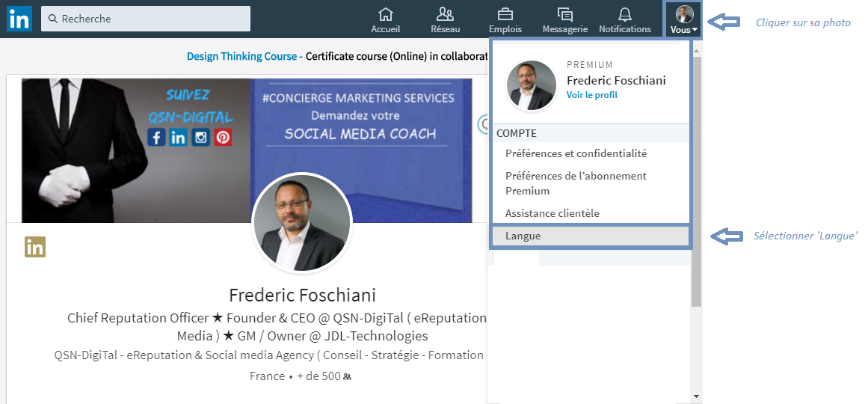Open the Emplois briefcase icon

pyautogui.click(x=505, y=14)
